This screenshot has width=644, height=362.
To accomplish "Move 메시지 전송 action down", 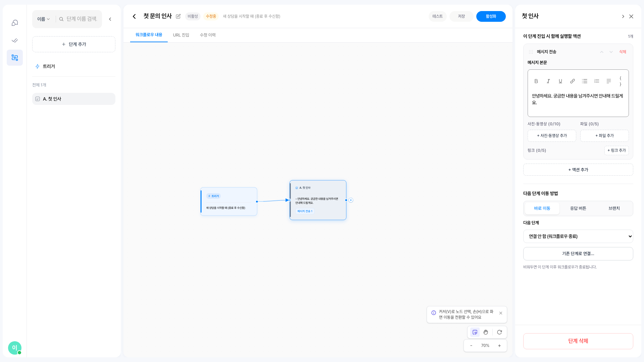I will (x=611, y=52).
